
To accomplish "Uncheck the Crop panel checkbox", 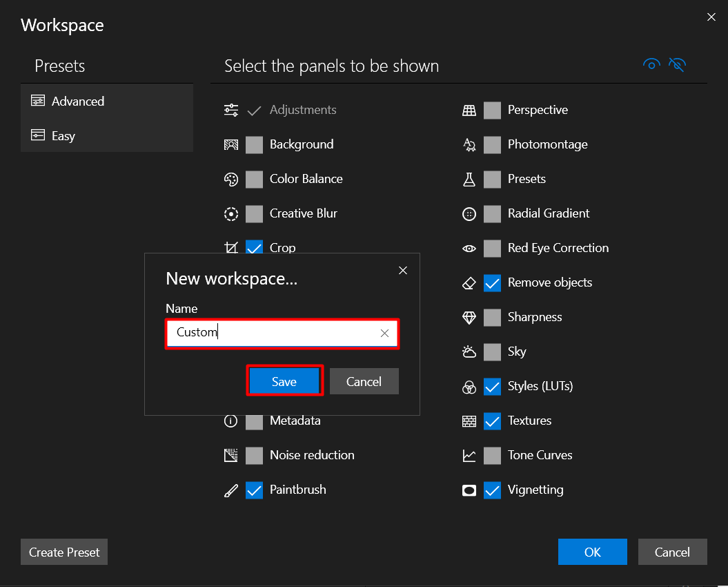I will click(254, 247).
